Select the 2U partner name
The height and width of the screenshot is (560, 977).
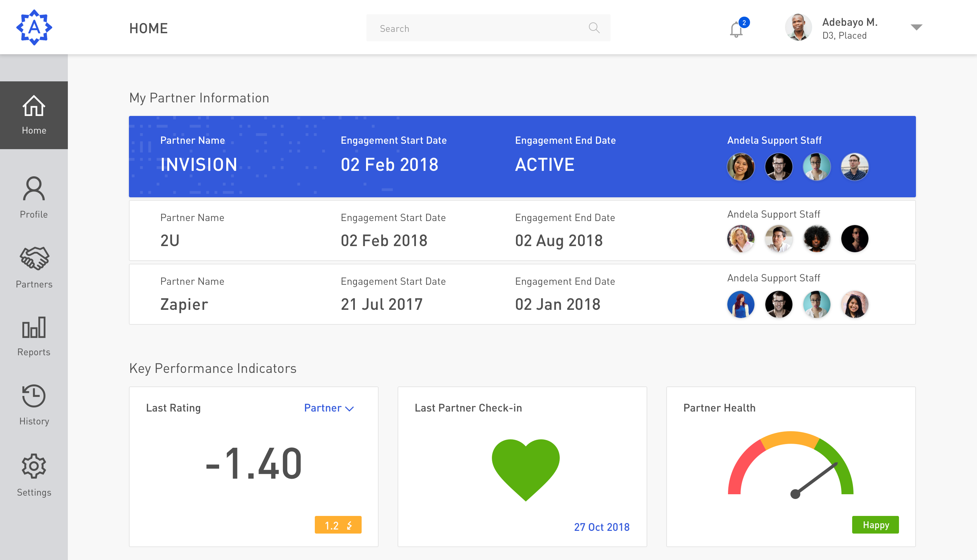point(170,241)
